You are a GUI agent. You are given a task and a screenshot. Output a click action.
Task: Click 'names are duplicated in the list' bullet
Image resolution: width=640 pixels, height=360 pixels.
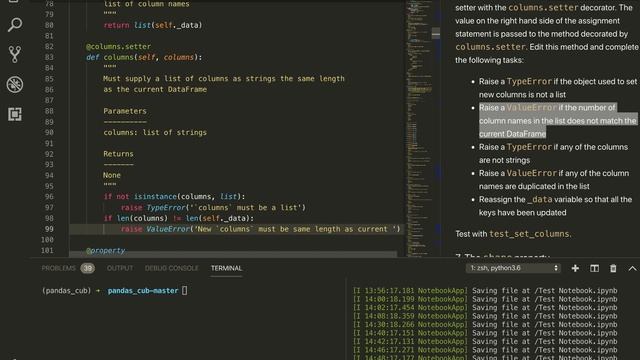click(534, 186)
